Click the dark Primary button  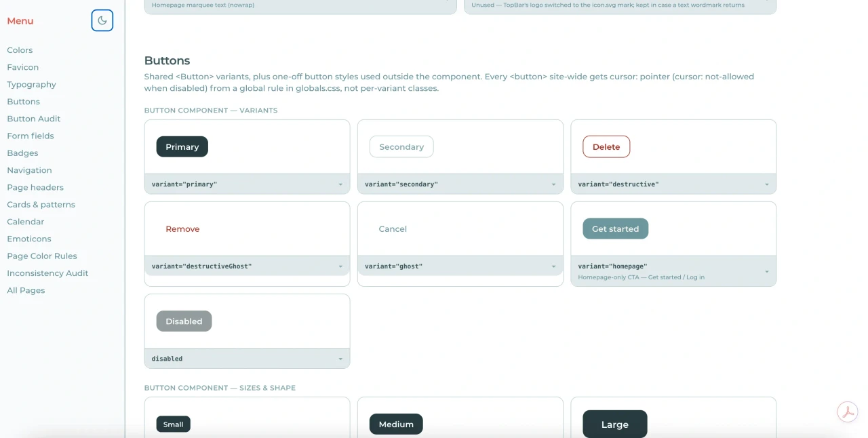point(182,147)
